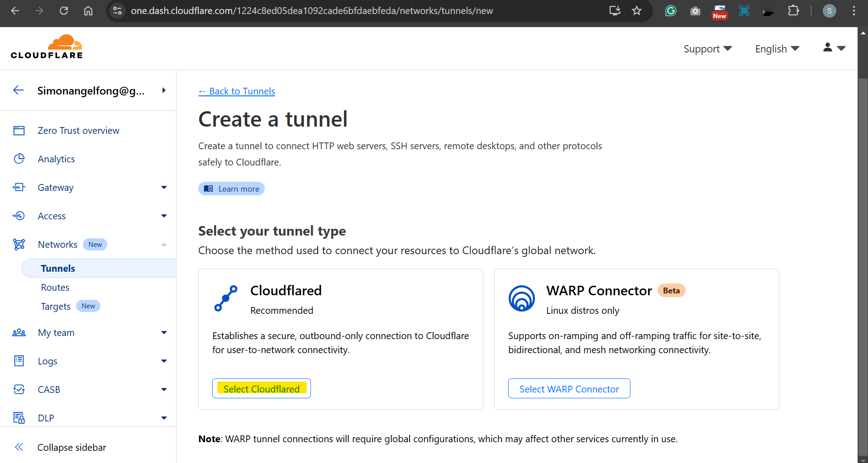The width and height of the screenshot is (868, 463).
Task: Click the blue screen capture extension icon
Action: 744,10
